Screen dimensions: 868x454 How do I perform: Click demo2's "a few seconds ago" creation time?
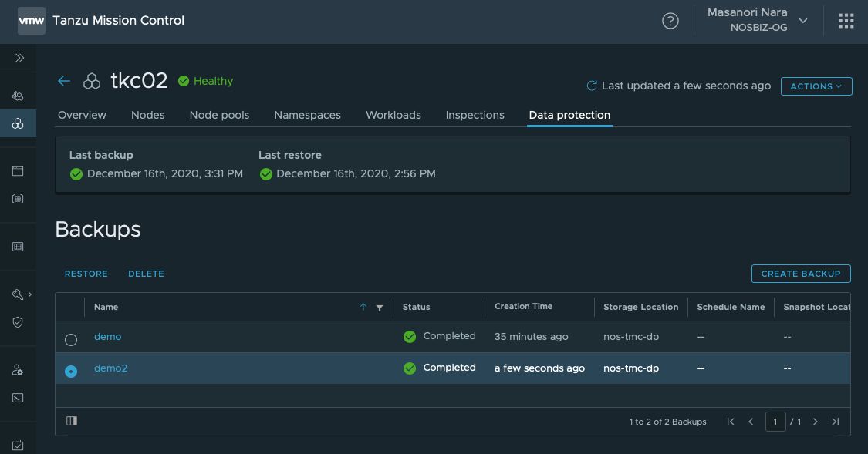tap(539, 368)
